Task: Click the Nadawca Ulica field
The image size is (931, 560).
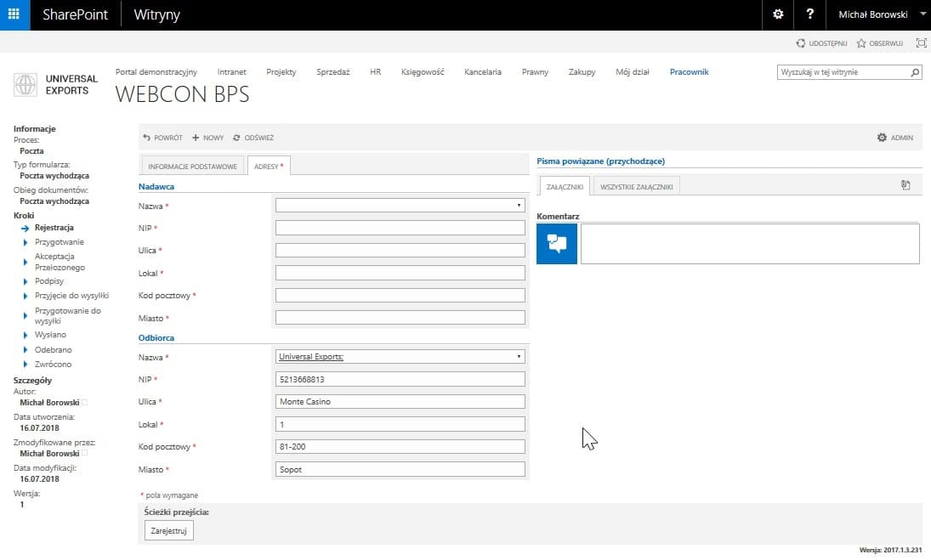Action: (x=400, y=251)
